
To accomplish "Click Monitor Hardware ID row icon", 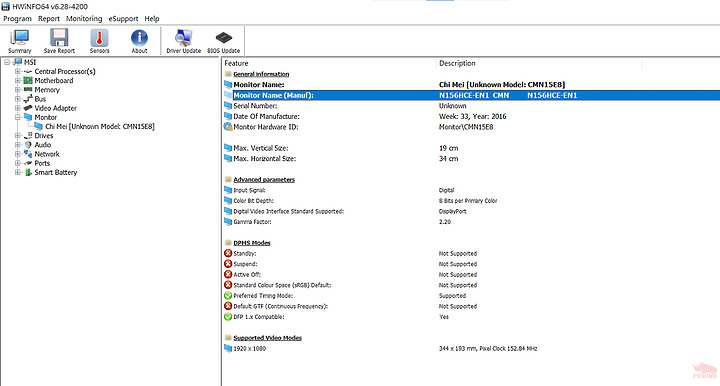I will click(x=228, y=127).
